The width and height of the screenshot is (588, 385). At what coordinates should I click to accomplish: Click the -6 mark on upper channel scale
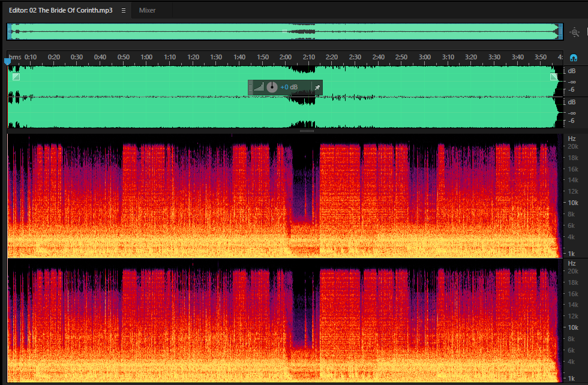571,89
